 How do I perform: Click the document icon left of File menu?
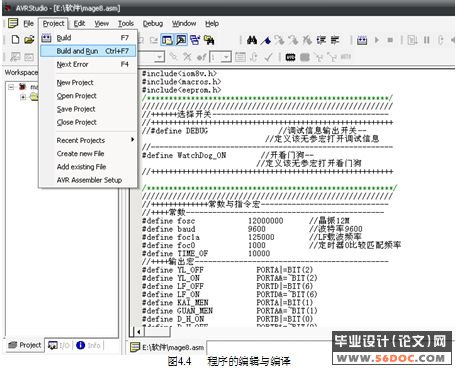click(13, 23)
